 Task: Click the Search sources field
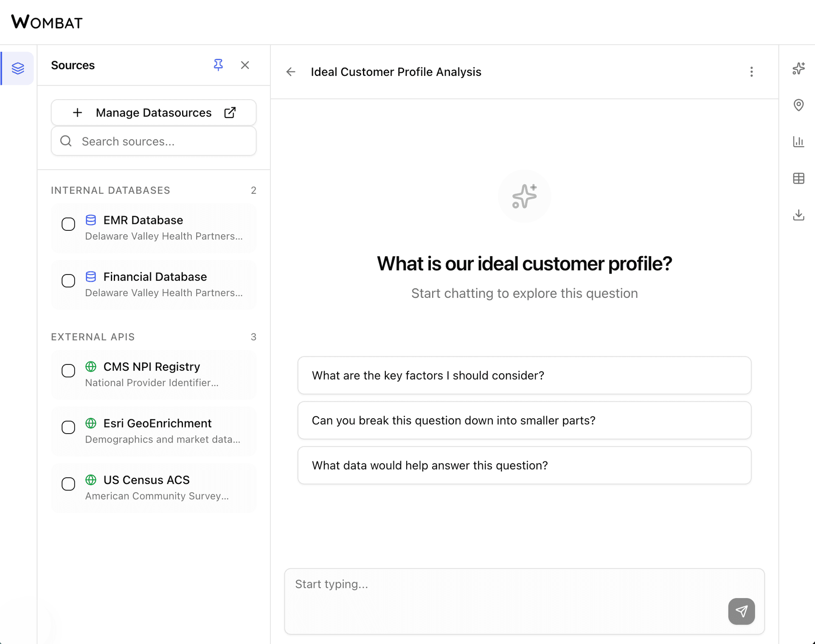pyautogui.click(x=161, y=141)
